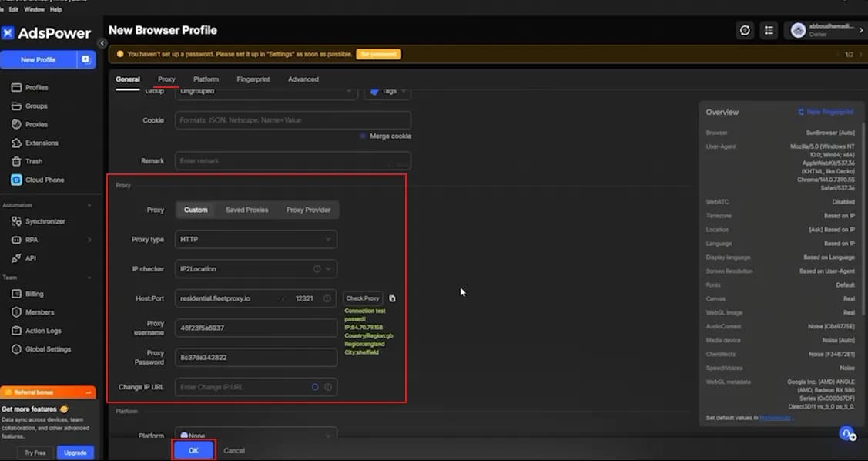Click the Cancel button

234,450
